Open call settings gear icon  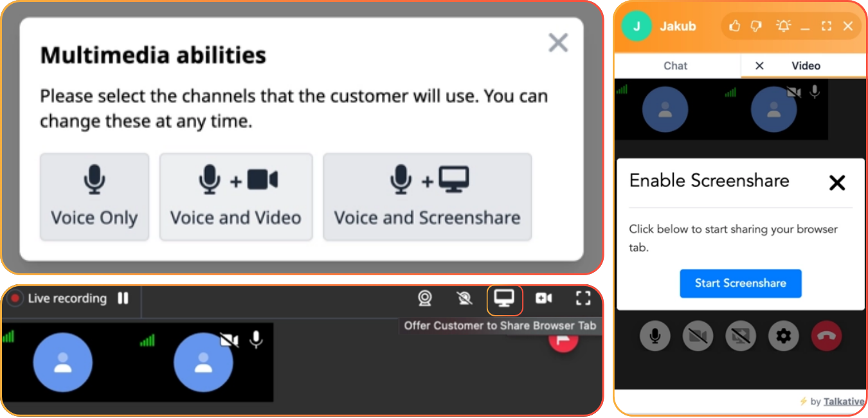pyautogui.click(x=783, y=336)
